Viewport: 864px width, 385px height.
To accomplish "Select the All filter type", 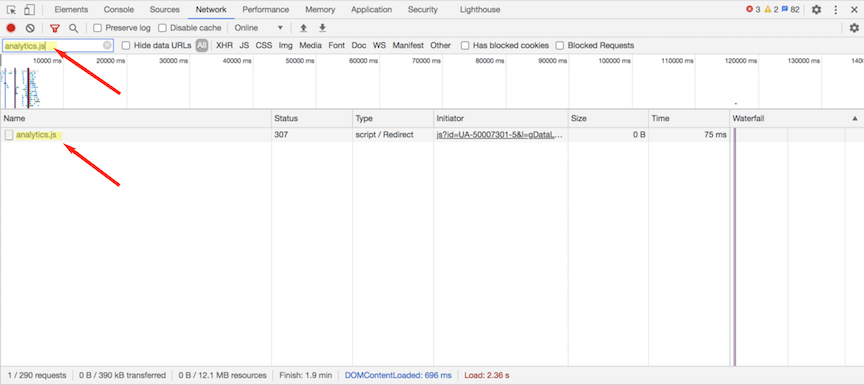I will pyautogui.click(x=202, y=45).
